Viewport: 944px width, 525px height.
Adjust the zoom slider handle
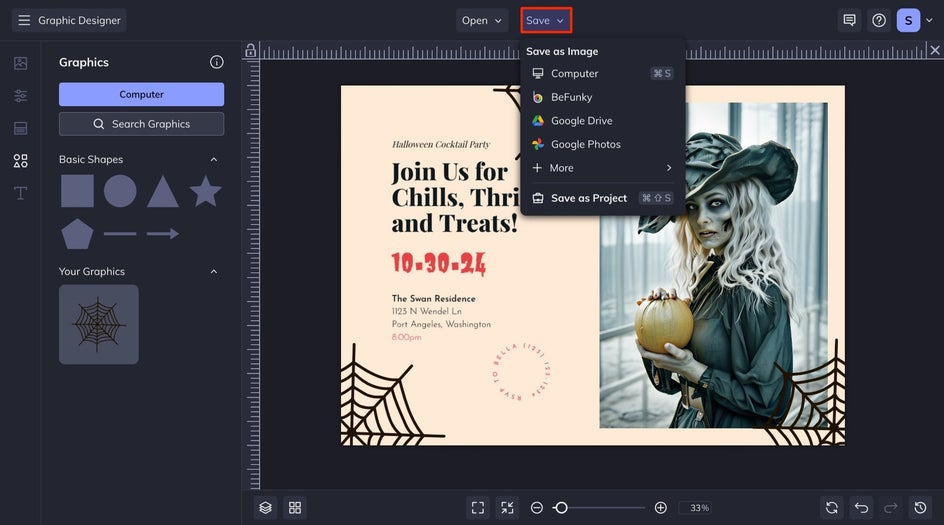coord(561,508)
